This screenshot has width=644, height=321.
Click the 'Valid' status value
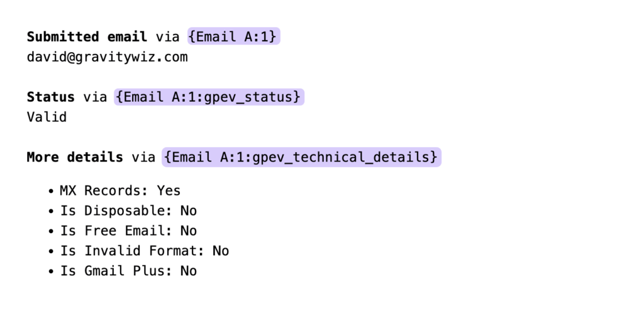coord(47,117)
